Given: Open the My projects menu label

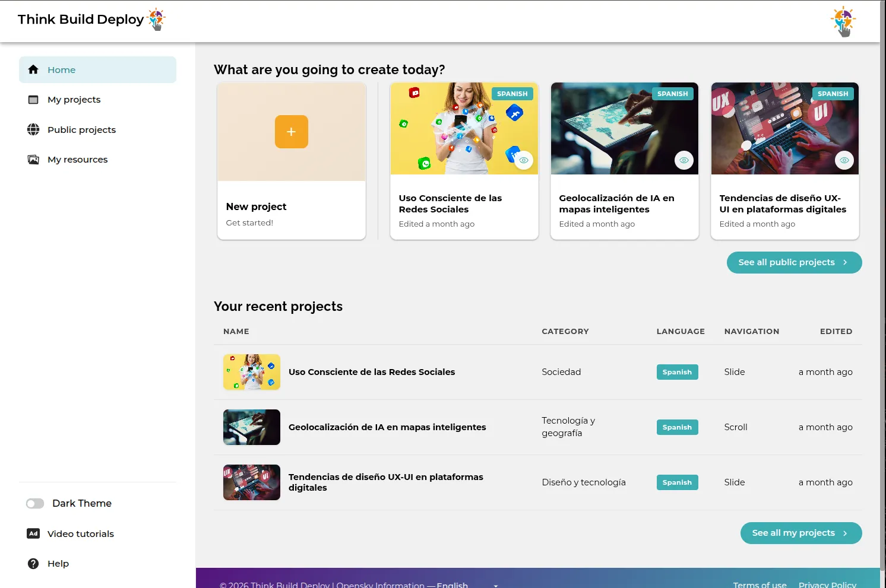Looking at the screenshot, I should 74,100.
